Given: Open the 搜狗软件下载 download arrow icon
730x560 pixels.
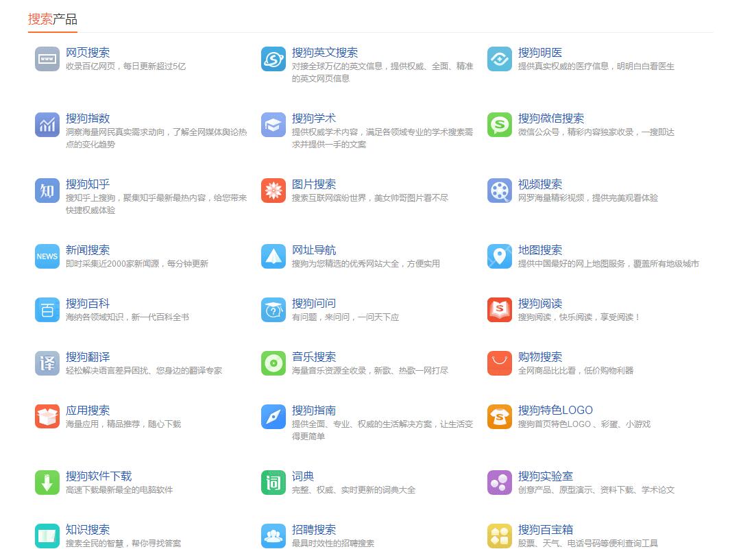Looking at the screenshot, I should [47, 483].
